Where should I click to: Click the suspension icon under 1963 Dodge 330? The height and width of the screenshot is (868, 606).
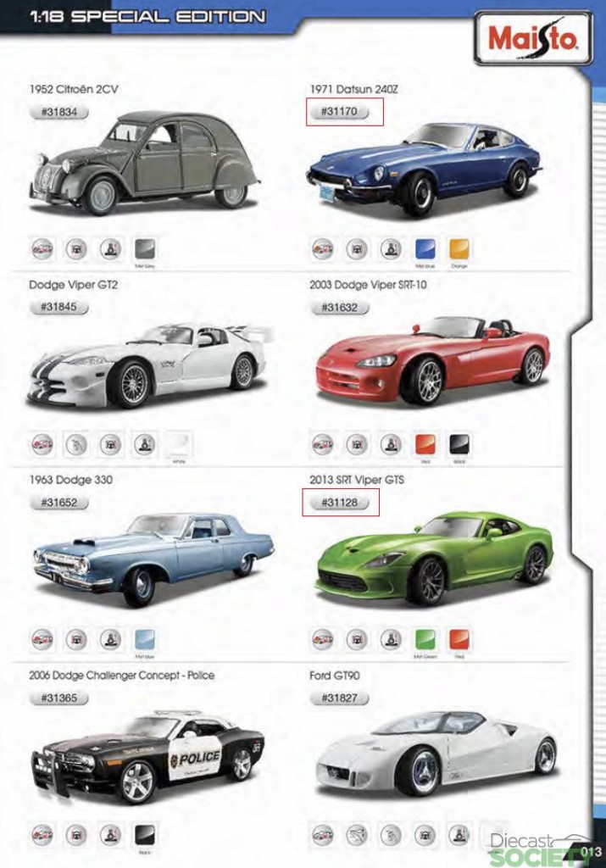coord(111,639)
